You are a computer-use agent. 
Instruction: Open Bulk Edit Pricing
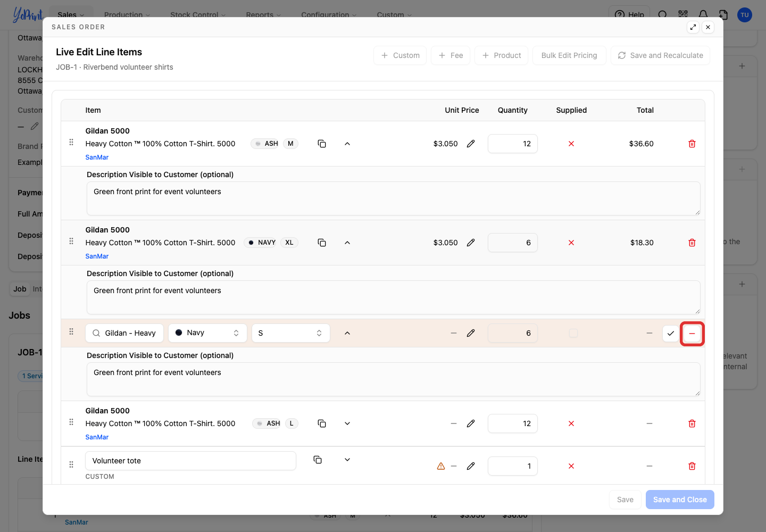point(569,55)
